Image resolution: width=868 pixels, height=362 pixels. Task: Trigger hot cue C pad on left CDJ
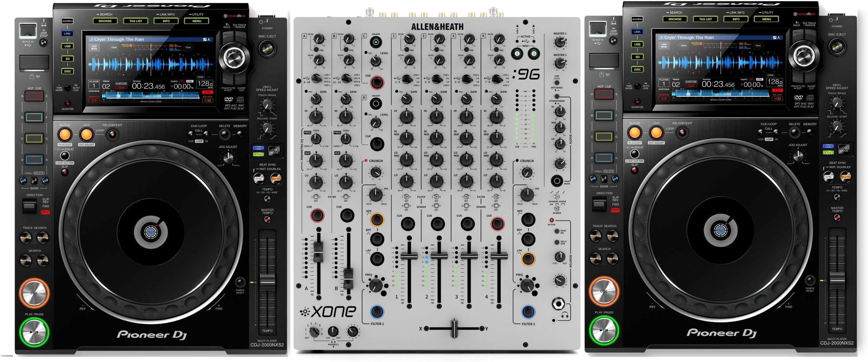(34, 139)
